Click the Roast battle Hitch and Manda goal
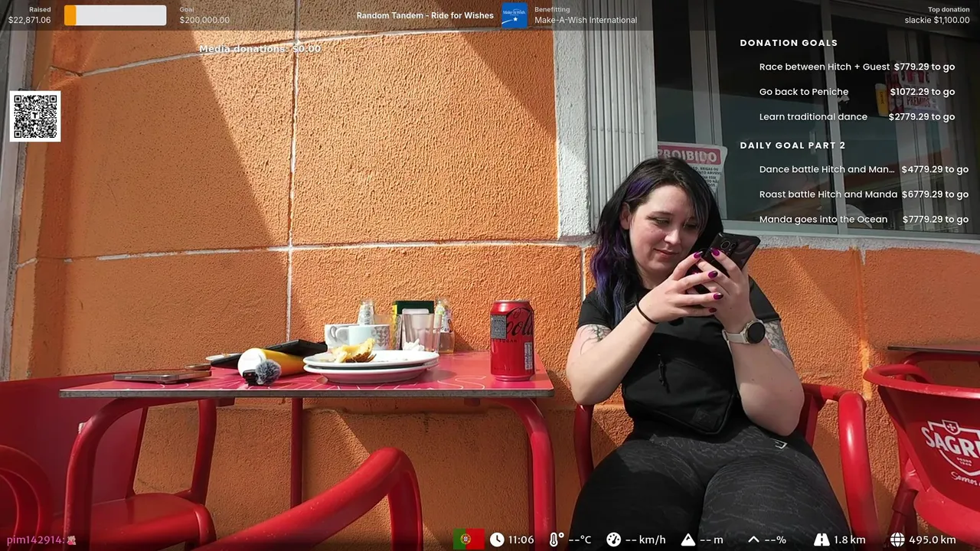The height and width of the screenshot is (551, 980). (x=828, y=194)
